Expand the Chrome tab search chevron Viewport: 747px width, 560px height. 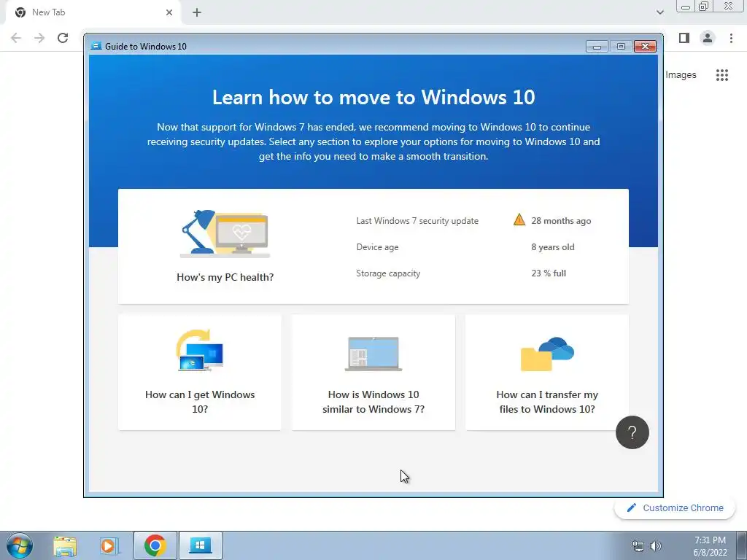[659, 12]
